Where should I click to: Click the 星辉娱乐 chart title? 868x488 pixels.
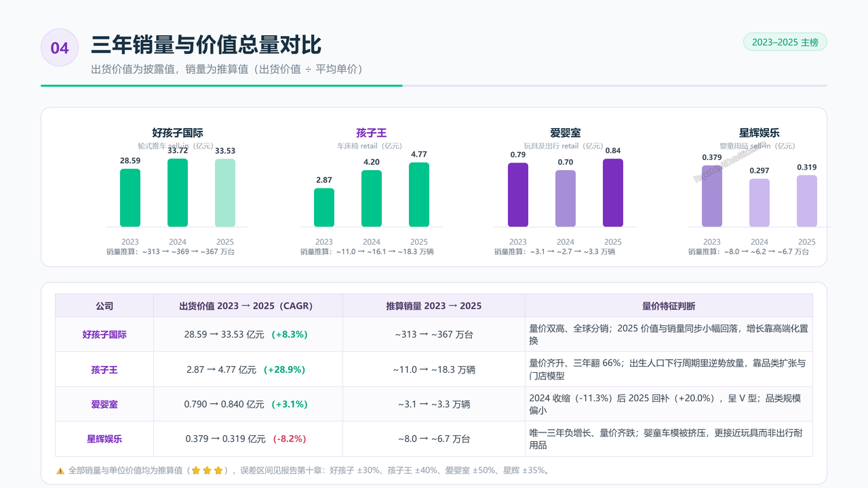coord(759,133)
